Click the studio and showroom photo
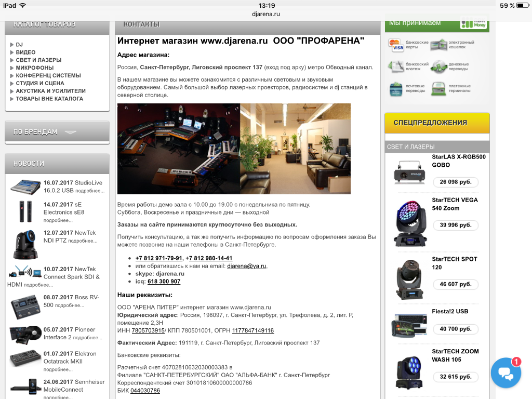The width and height of the screenshot is (532, 399). click(234, 149)
